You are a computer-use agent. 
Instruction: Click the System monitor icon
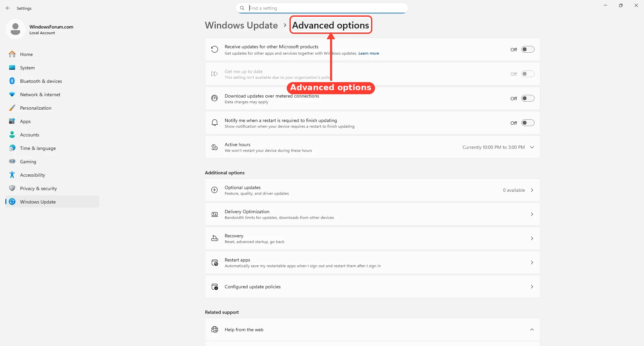(12, 67)
